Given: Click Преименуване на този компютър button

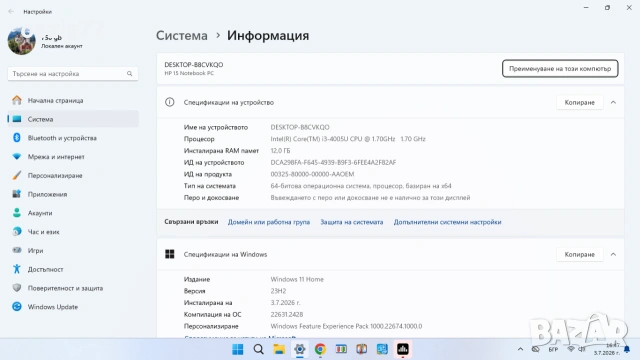Looking at the screenshot, I should pyautogui.click(x=560, y=69).
